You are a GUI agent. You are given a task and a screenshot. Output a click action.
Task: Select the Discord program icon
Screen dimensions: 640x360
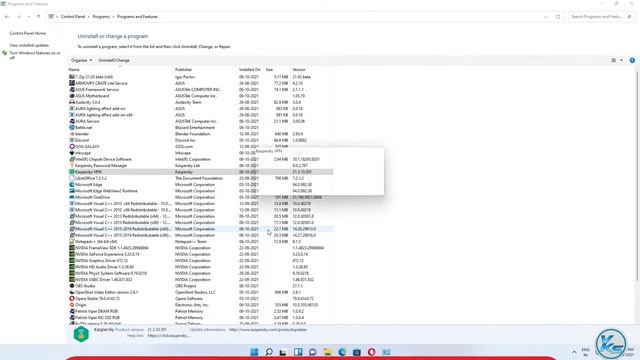pyautogui.click(x=72, y=140)
